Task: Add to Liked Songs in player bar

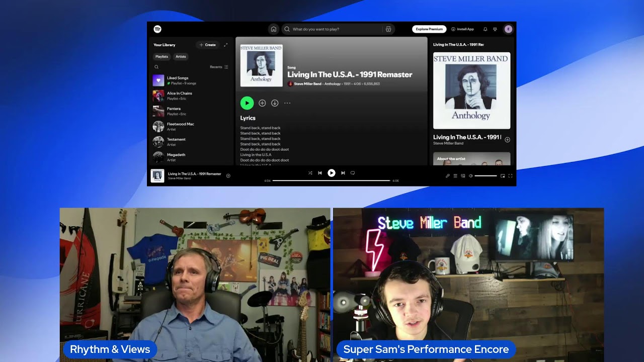Action: (228, 175)
